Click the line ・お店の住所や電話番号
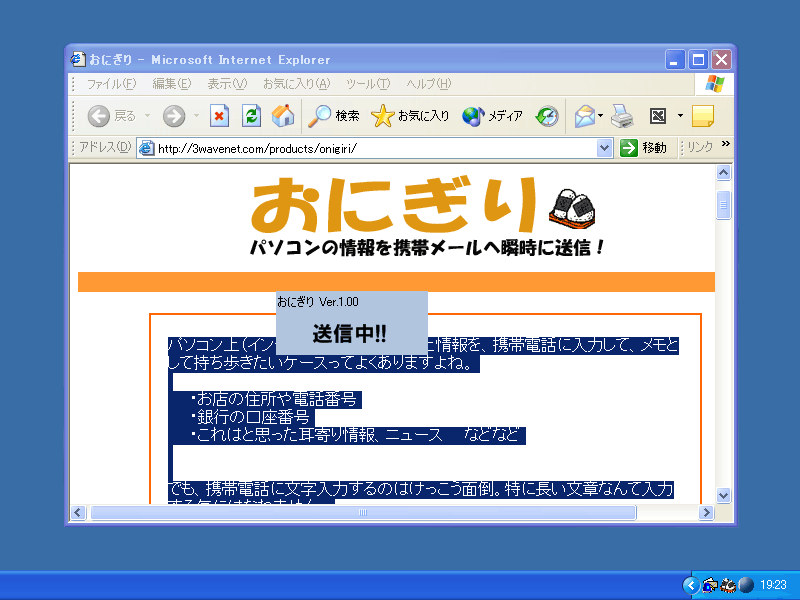 [x=274, y=399]
